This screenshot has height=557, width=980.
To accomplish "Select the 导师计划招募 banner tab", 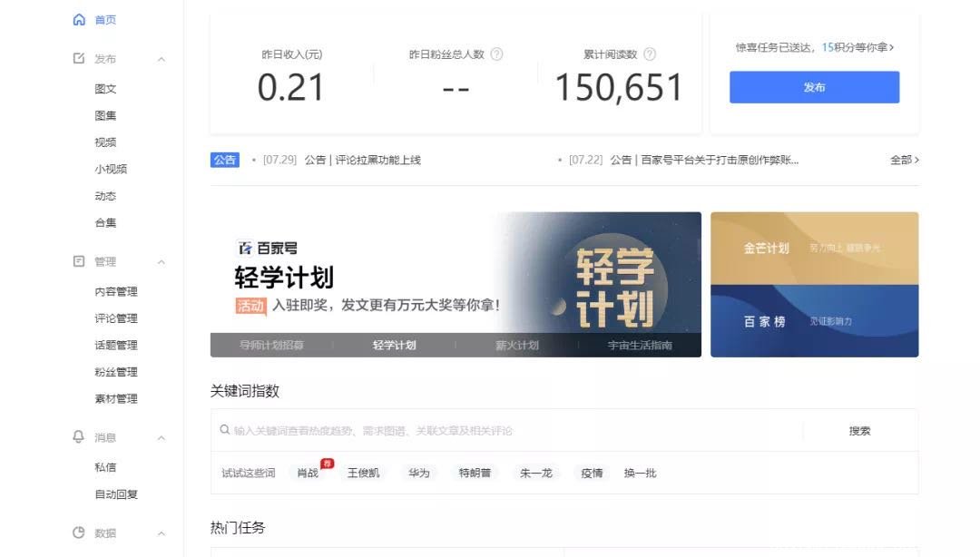I will point(271,345).
